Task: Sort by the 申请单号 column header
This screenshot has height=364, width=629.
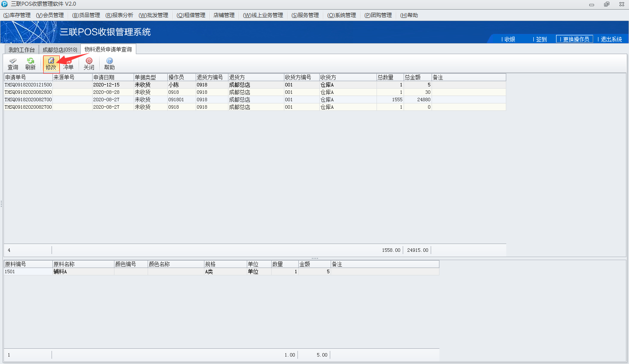Action: click(28, 77)
